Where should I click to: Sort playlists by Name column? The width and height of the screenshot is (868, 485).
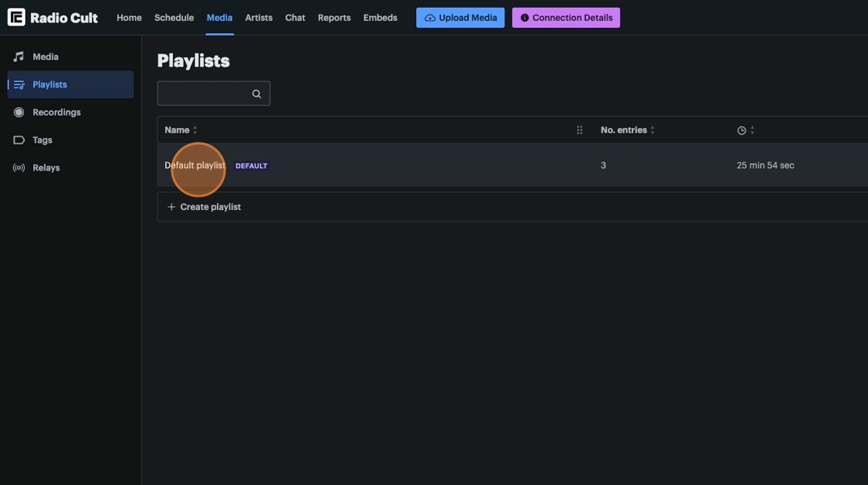click(x=181, y=130)
